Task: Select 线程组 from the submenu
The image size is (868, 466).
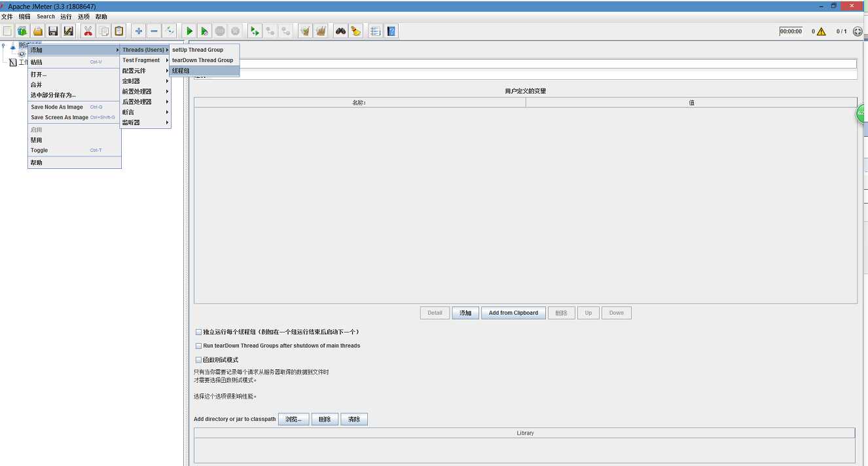Action: 205,71
